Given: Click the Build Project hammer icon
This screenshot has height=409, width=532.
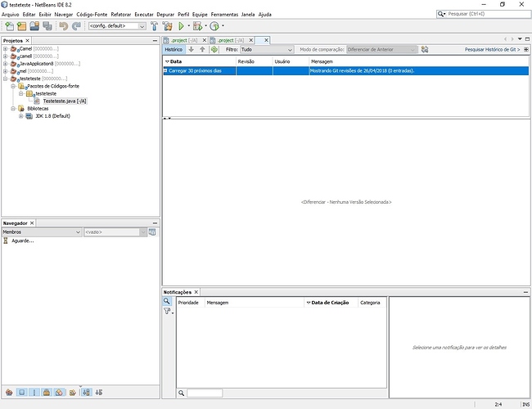Looking at the screenshot, I should [155, 26].
